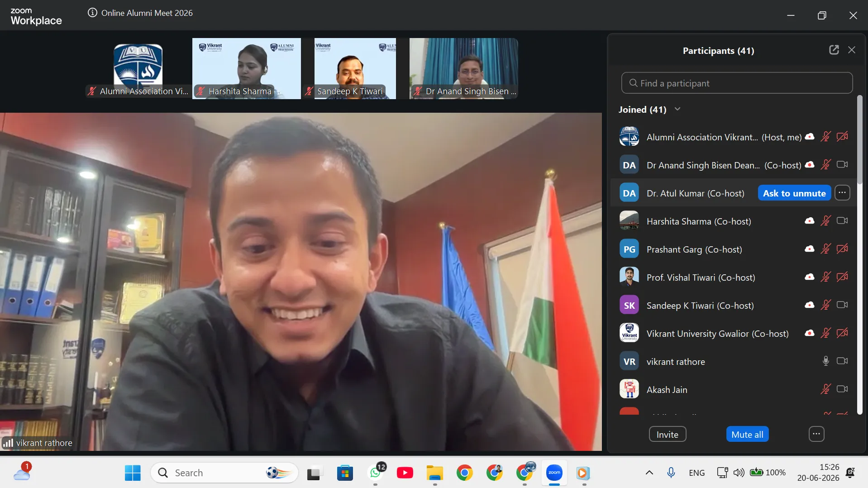Focus the Find a participant field

coord(737,83)
